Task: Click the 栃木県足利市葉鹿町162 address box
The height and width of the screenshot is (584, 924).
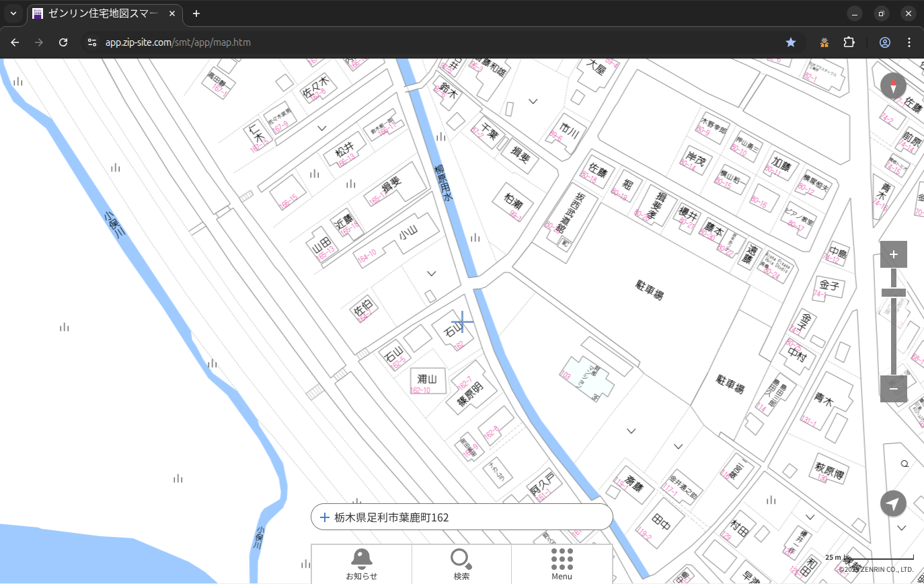Action: coord(464,517)
